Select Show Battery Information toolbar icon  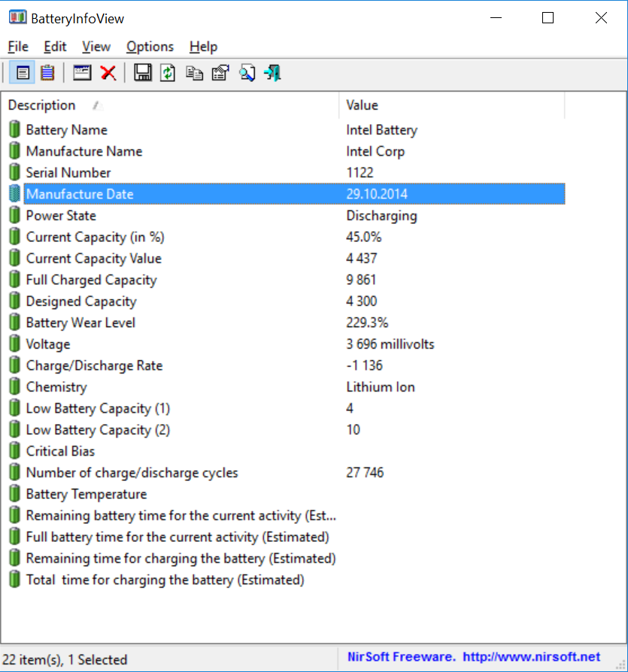(23, 73)
